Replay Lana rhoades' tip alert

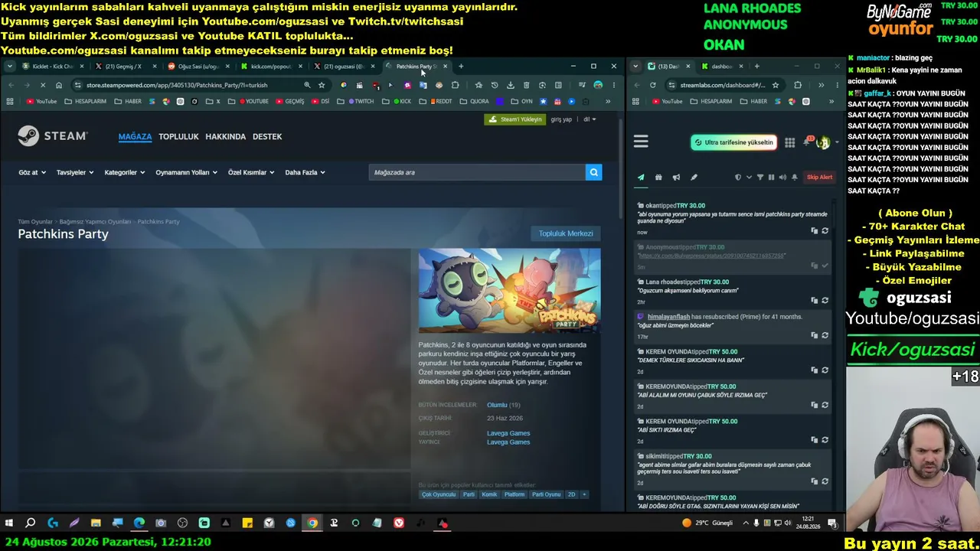coord(825,300)
